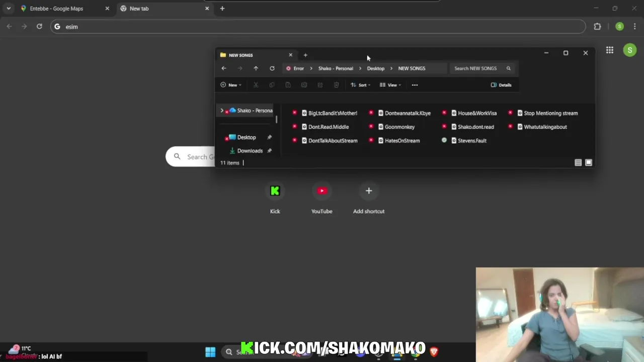Click the Chrome address bar with esim
The height and width of the screenshot is (362, 644).
318,27
